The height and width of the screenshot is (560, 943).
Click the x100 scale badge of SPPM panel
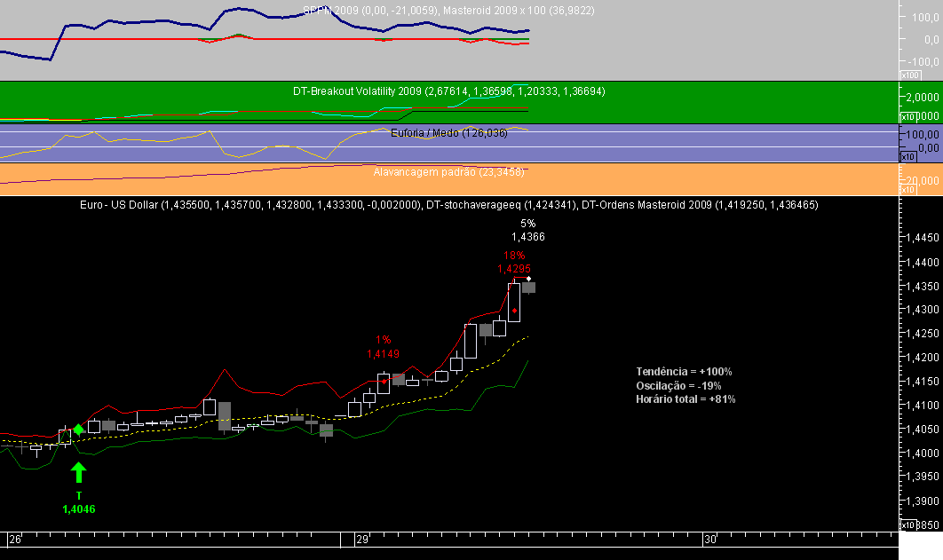point(910,75)
